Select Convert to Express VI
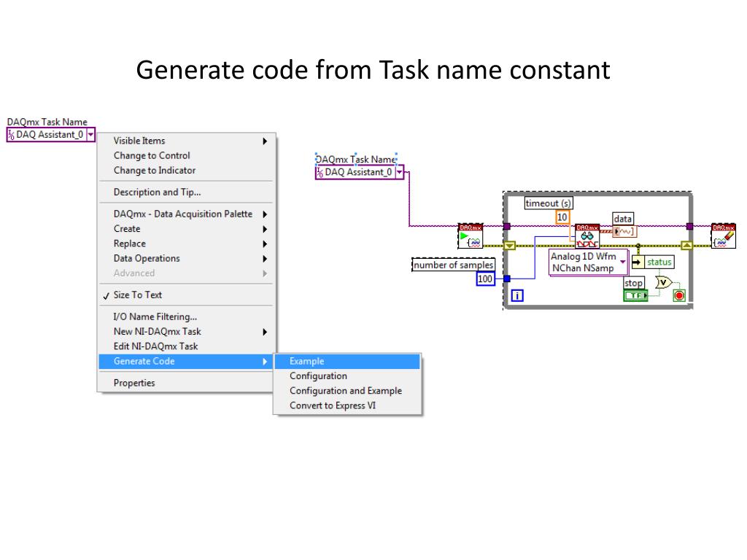The image size is (747, 560). point(333,405)
